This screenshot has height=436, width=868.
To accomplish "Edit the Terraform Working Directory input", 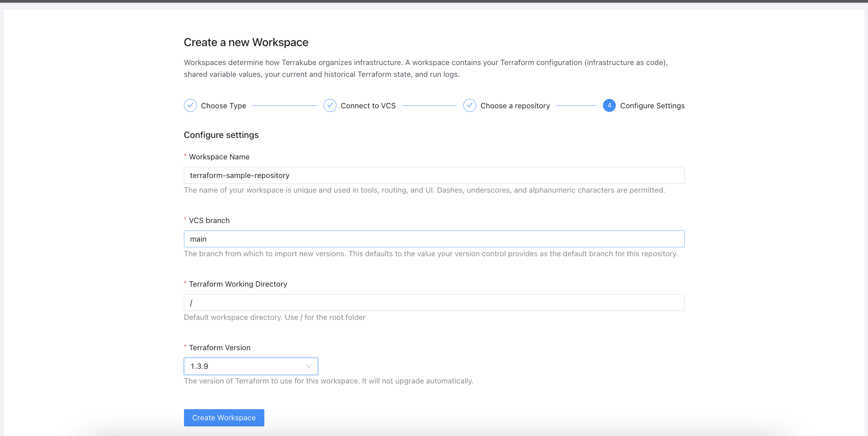I will [x=434, y=303].
